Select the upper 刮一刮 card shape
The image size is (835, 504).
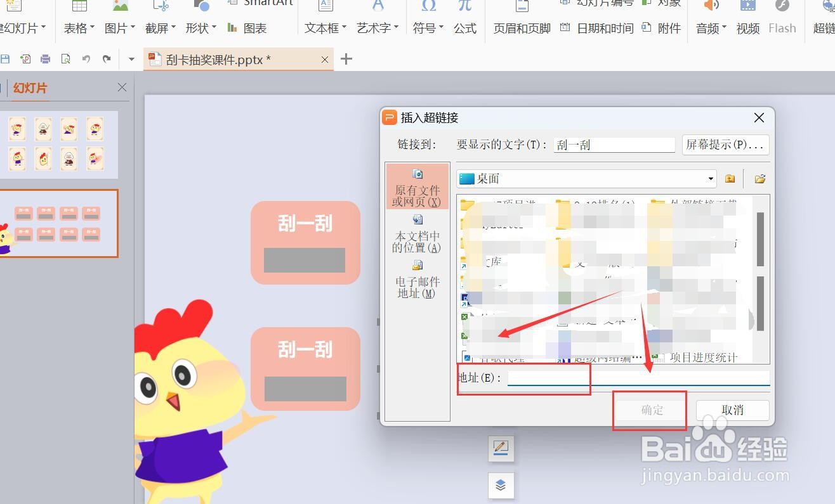click(305, 243)
